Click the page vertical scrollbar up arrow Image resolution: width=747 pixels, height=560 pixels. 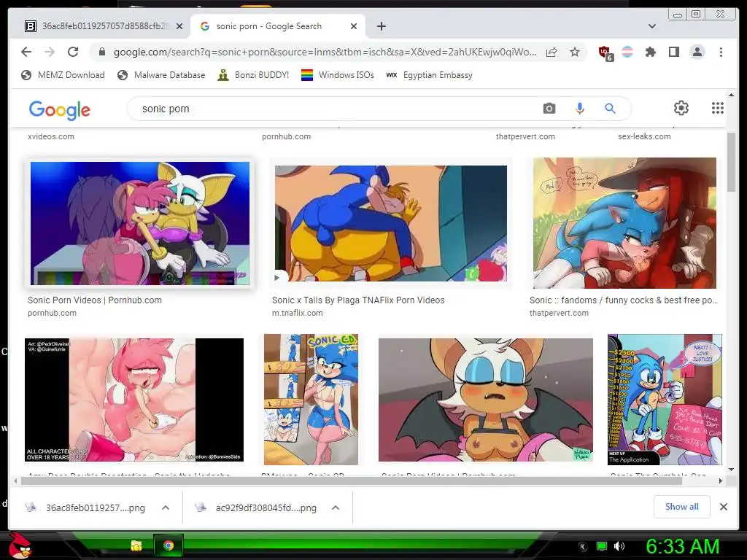click(731, 95)
